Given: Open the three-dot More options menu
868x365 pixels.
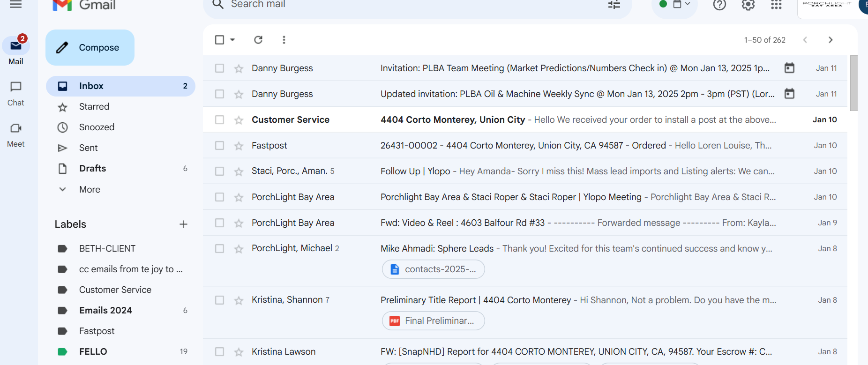Looking at the screenshot, I should 284,40.
